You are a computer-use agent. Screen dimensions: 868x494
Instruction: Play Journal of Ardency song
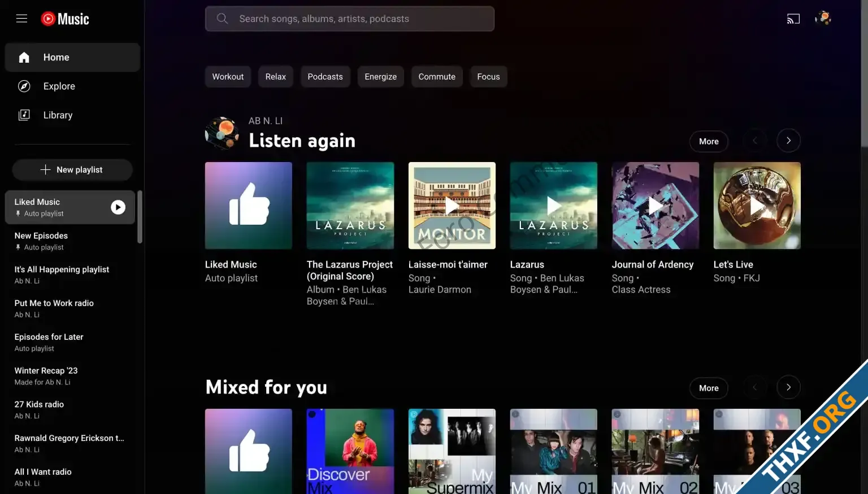click(x=656, y=206)
